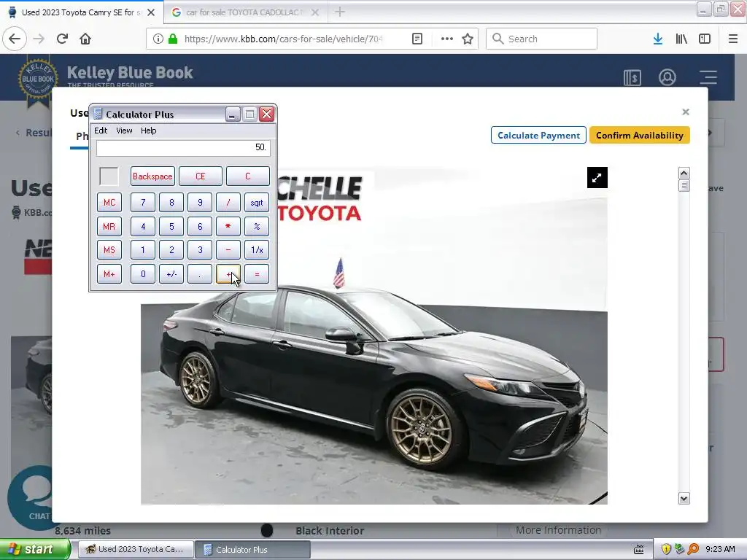Open Calculator View menu

124,131
